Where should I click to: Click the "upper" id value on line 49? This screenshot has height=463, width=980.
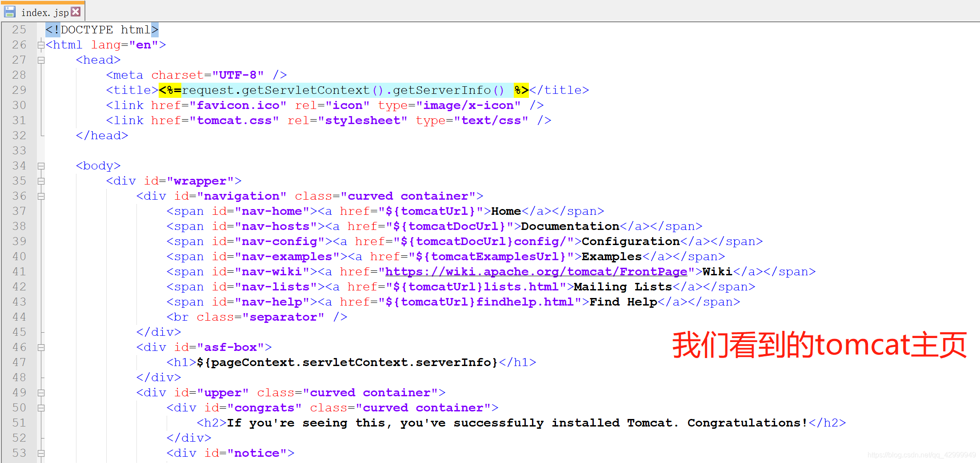(x=223, y=393)
